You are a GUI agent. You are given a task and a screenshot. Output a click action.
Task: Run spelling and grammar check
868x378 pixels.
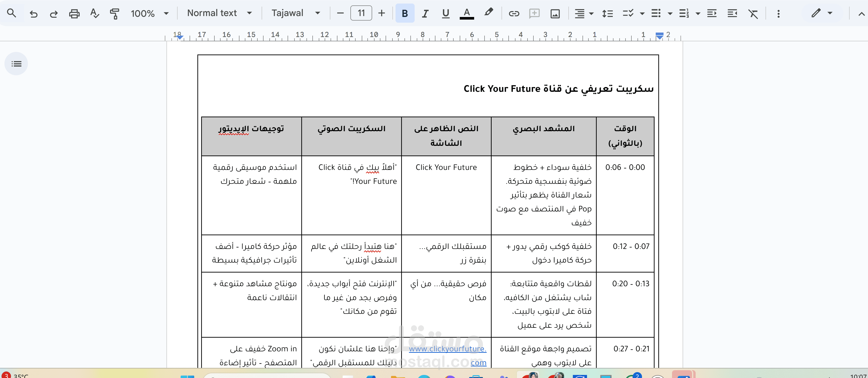95,13
